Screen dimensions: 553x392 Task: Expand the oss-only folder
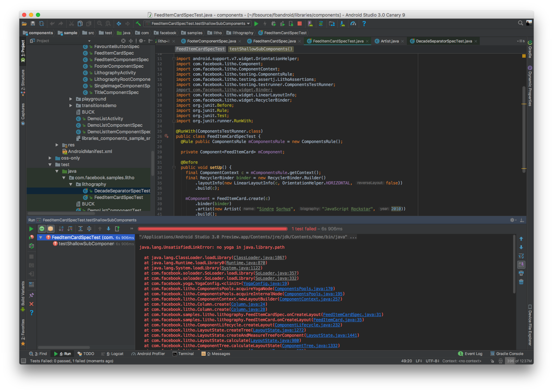(x=50, y=158)
